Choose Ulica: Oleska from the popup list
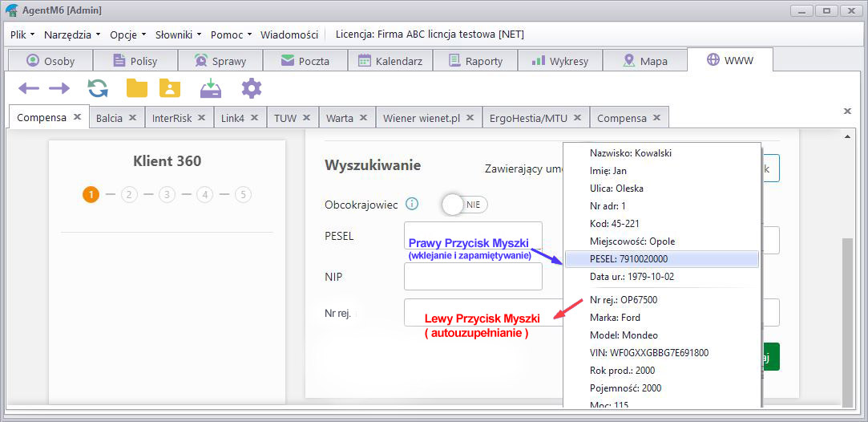 pyautogui.click(x=662, y=189)
